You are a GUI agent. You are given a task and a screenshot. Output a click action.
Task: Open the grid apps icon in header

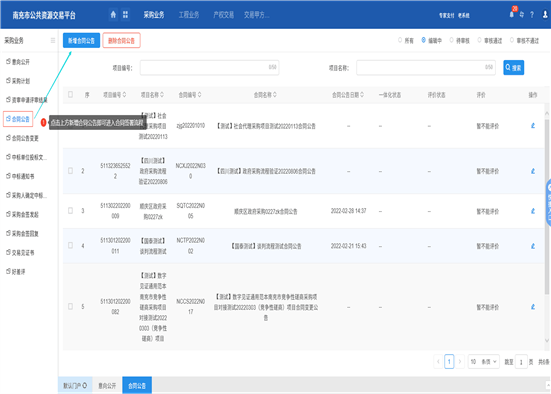pos(125,15)
